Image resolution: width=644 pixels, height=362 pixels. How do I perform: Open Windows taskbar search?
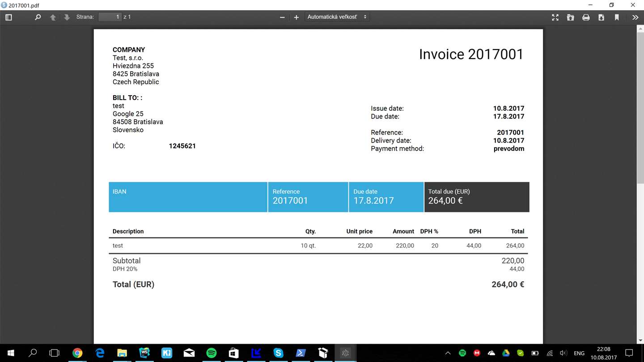pos(33,353)
